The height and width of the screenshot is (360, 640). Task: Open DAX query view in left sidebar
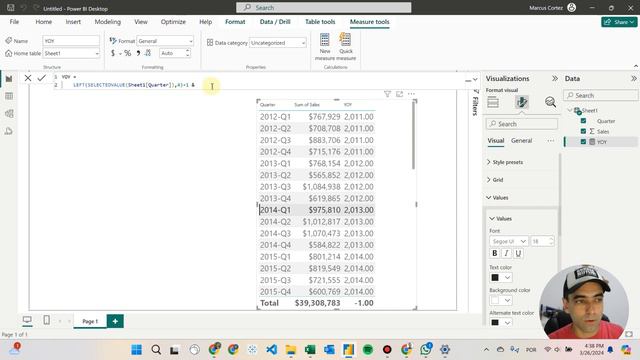click(9, 131)
